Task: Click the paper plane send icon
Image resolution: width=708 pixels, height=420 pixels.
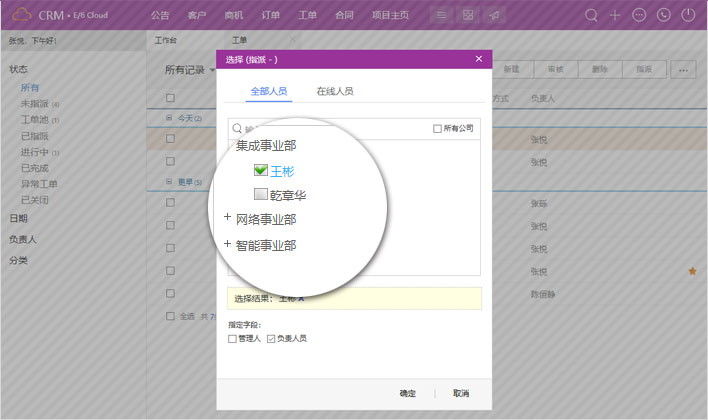Action: coord(494,15)
